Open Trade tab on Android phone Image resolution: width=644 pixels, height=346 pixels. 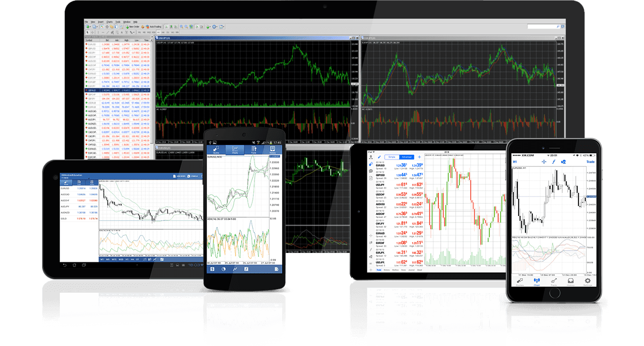[x=254, y=150]
